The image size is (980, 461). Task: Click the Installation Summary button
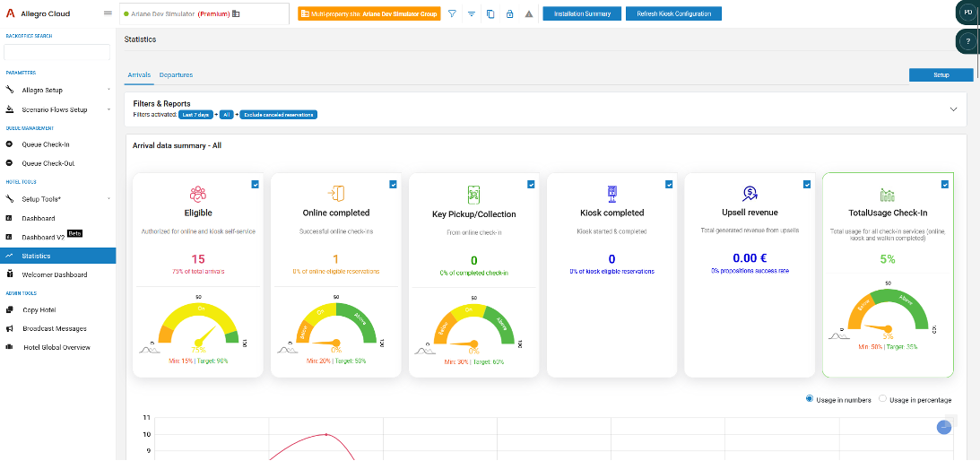pyautogui.click(x=582, y=13)
